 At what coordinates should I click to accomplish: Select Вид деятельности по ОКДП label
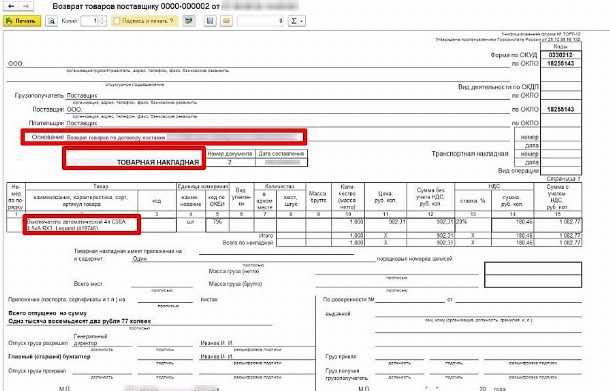pos(498,87)
